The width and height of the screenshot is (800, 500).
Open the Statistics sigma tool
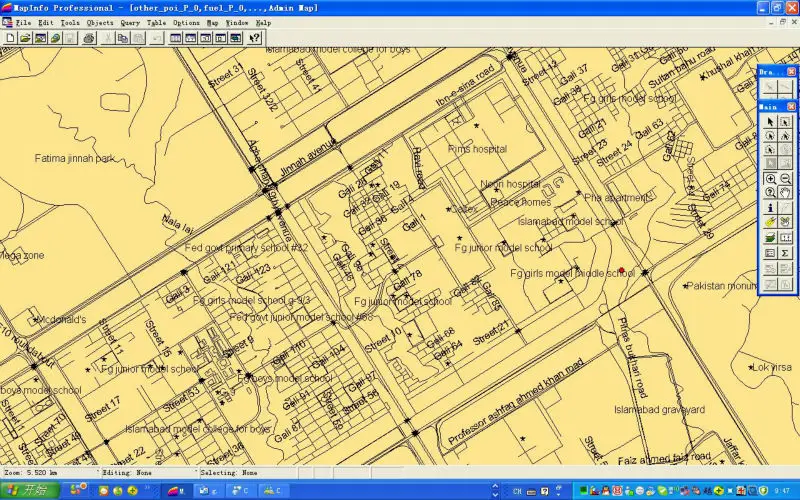785,253
